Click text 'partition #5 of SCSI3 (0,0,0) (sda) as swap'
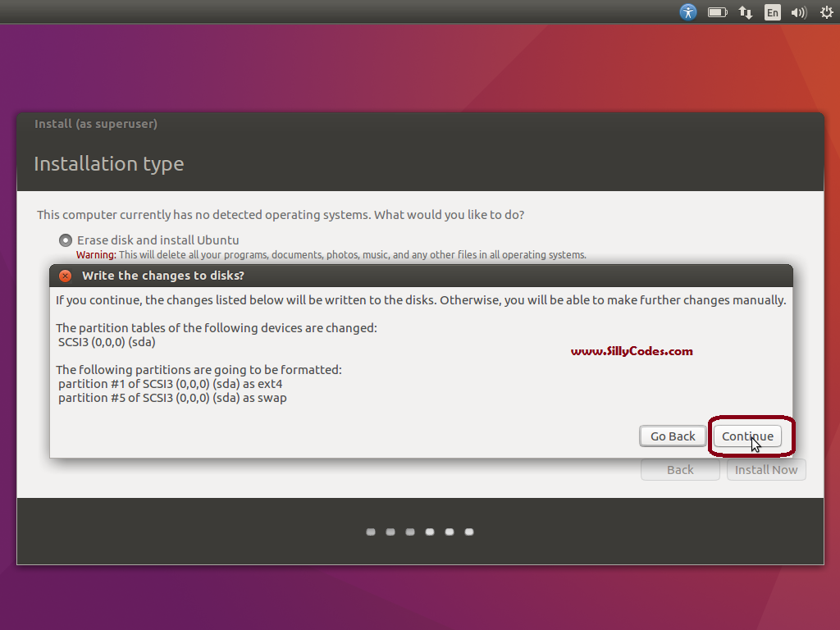The height and width of the screenshot is (630, 840). tap(172, 398)
